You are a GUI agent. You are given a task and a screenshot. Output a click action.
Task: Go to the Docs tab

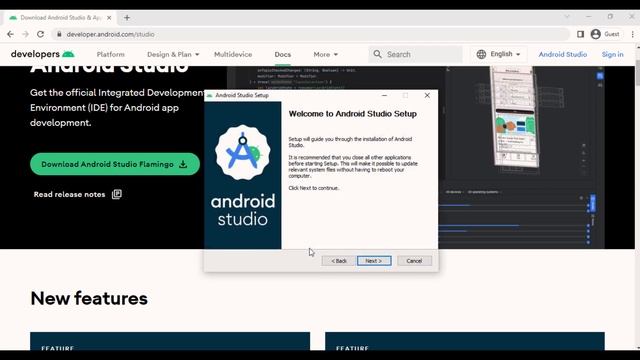(x=282, y=54)
